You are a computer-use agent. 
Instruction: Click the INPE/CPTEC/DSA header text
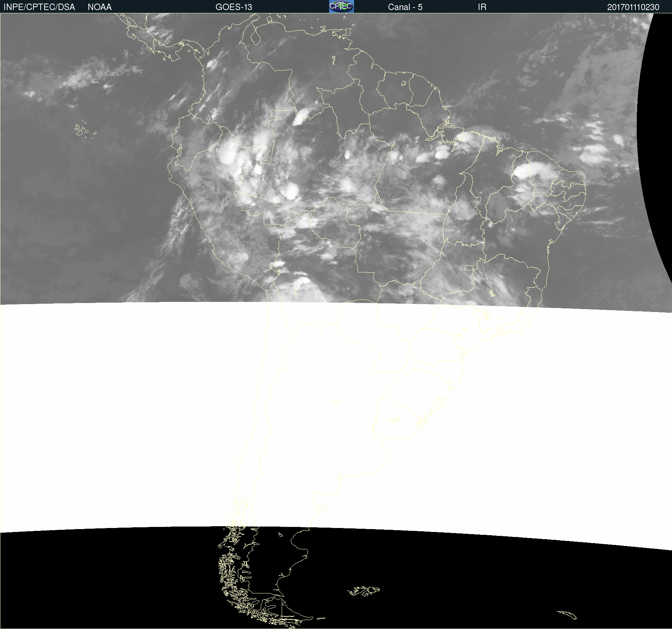click(x=39, y=7)
